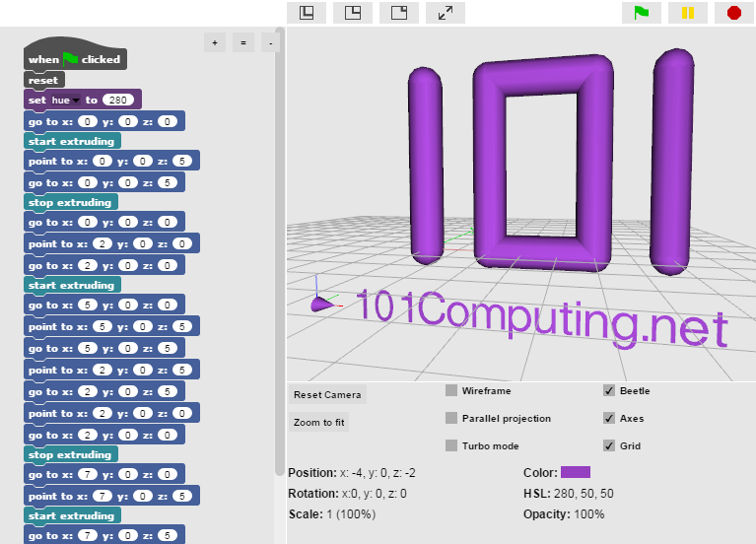756x544 pixels.
Task: Zoom in scripts with the plus button
Action: click(215, 43)
